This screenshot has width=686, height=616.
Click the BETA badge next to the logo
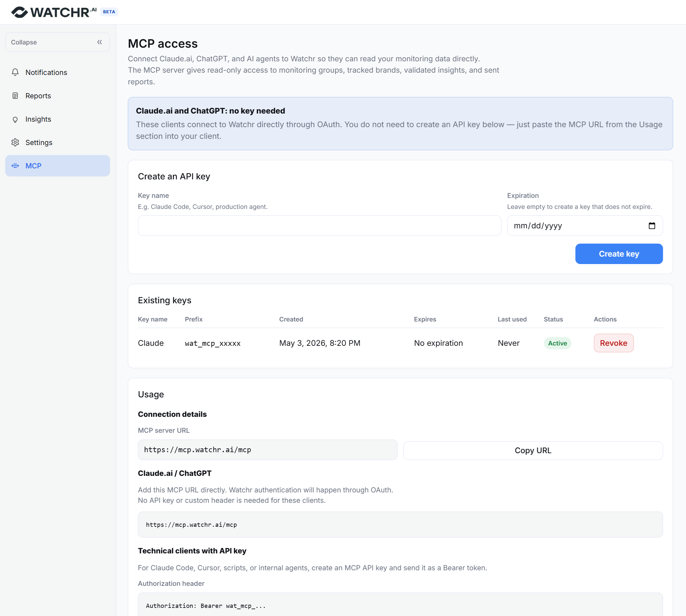click(x=109, y=12)
